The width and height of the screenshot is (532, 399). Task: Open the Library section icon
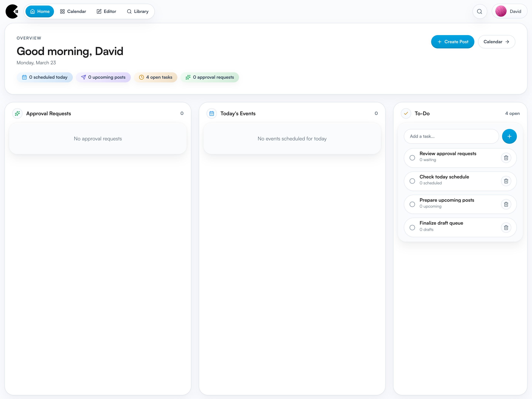[129, 11]
